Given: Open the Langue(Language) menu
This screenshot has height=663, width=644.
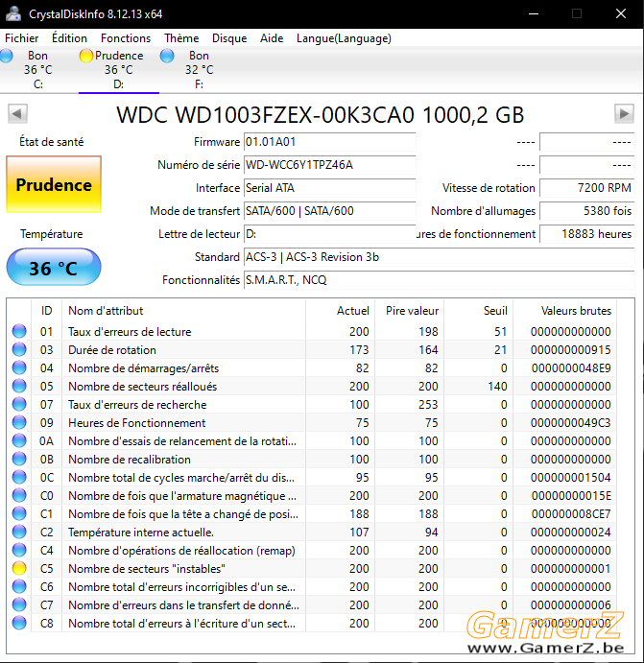Looking at the screenshot, I should (344, 38).
